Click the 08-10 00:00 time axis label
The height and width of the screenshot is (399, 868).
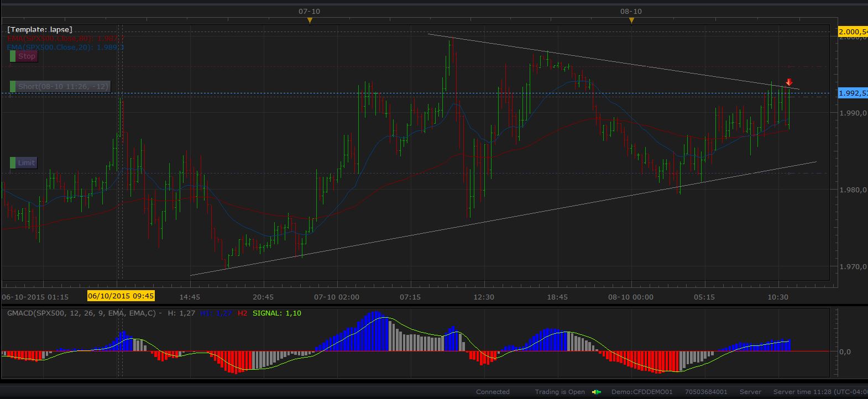pos(631,297)
